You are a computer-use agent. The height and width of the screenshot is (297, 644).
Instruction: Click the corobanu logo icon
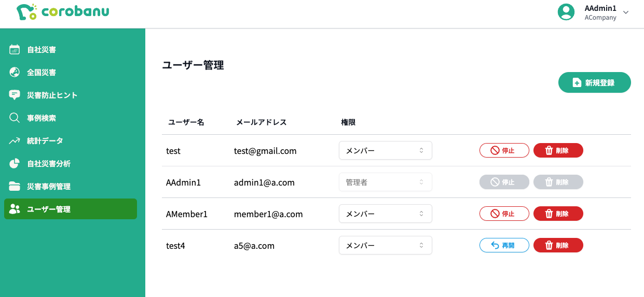[26, 12]
